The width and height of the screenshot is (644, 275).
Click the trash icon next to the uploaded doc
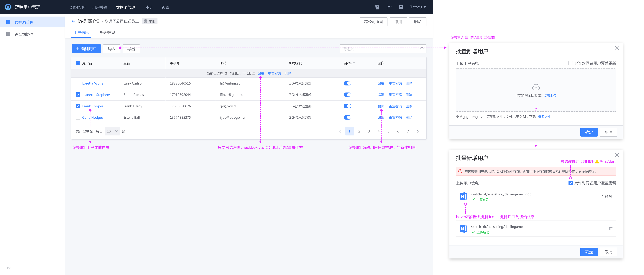[611, 228]
